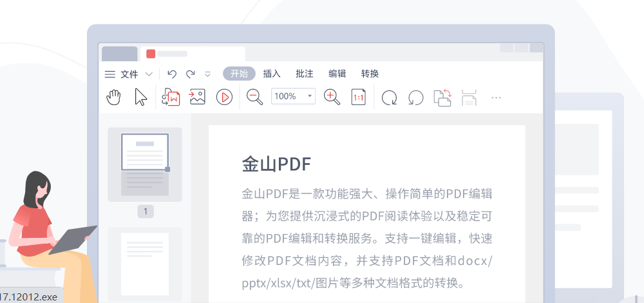The height and width of the screenshot is (303, 644).
Task: Expand the chevron next to 文件
Action: (149, 74)
